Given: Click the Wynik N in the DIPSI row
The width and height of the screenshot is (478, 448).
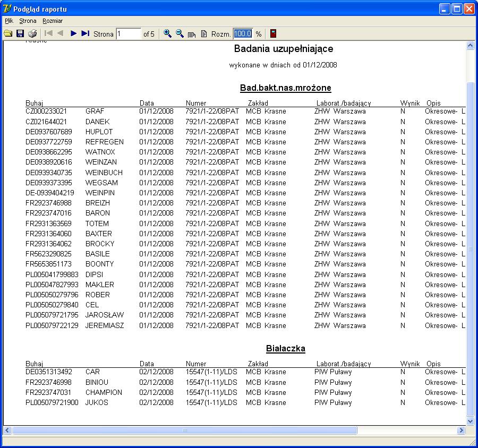Looking at the screenshot, I should [x=403, y=274].
